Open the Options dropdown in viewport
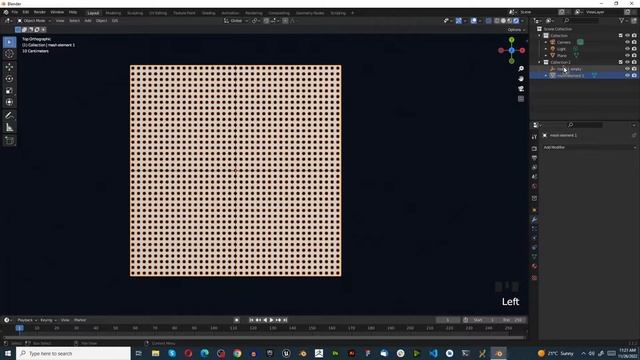 516,29
